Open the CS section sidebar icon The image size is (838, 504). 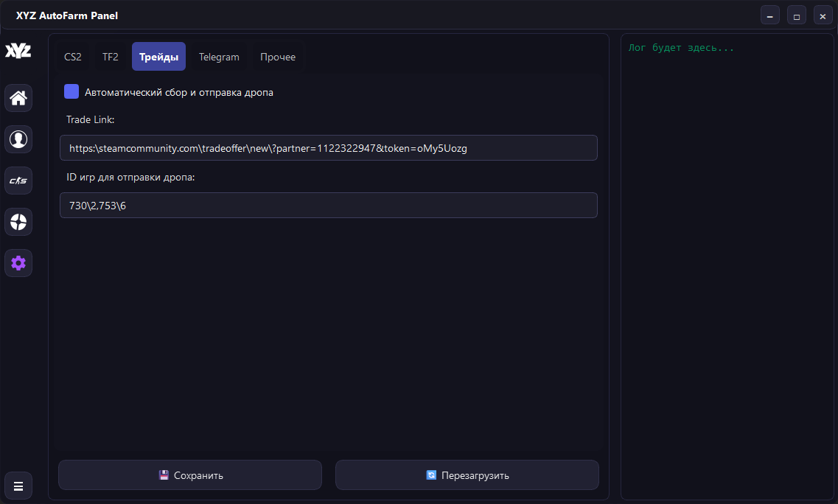18,181
